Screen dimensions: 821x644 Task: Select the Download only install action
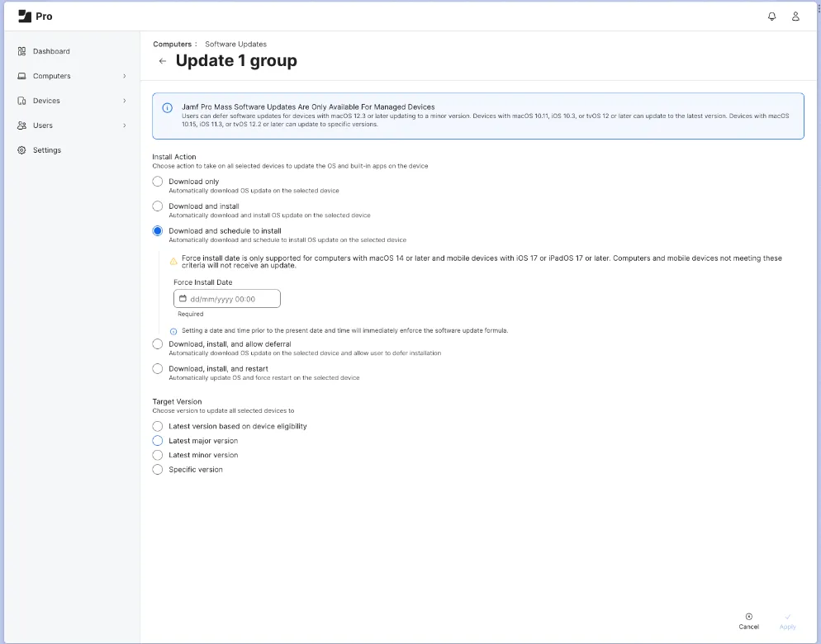[x=157, y=181]
